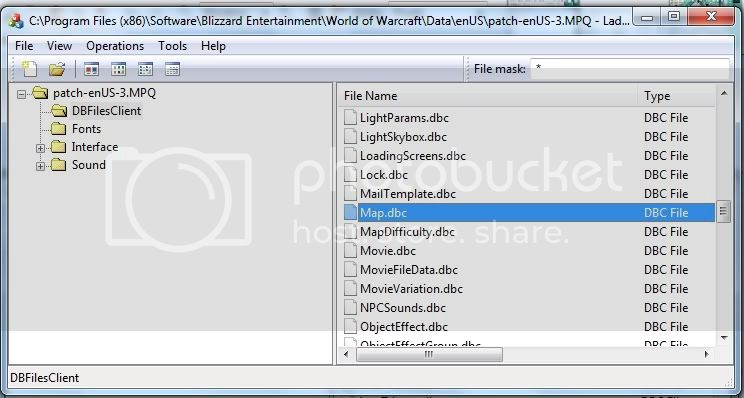Viewport: 744px width, 398px height.
Task: Select the Interface folder in tree
Action: pyautogui.click(x=95, y=147)
